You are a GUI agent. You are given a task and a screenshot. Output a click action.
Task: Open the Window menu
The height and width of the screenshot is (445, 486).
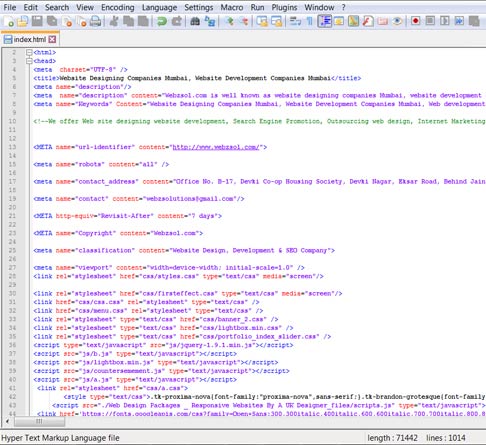coord(319,7)
